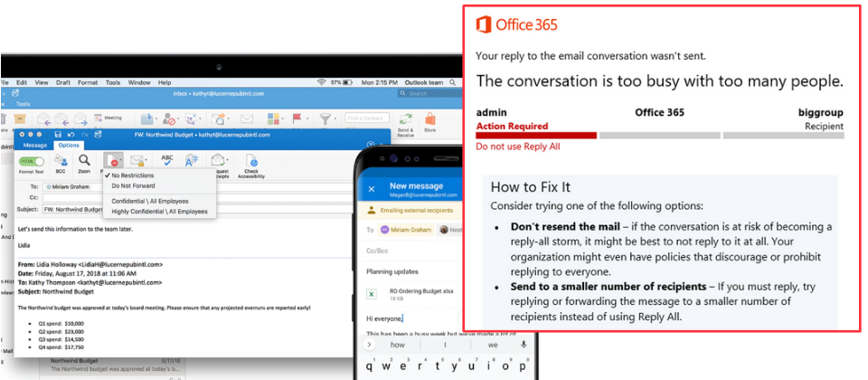868x380 pixels.
Task: Expand the Permissions dropdown arrow
Action: pos(119,161)
